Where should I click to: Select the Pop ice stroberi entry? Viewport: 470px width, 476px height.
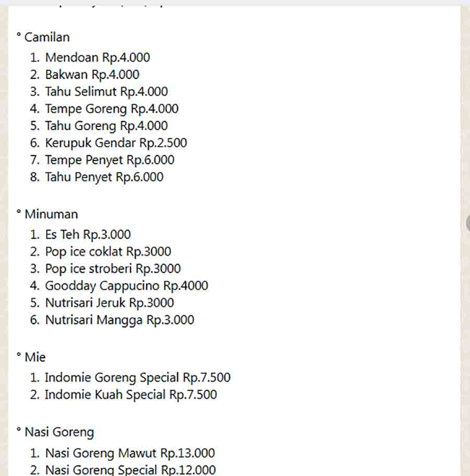click(x=113, y=269)
